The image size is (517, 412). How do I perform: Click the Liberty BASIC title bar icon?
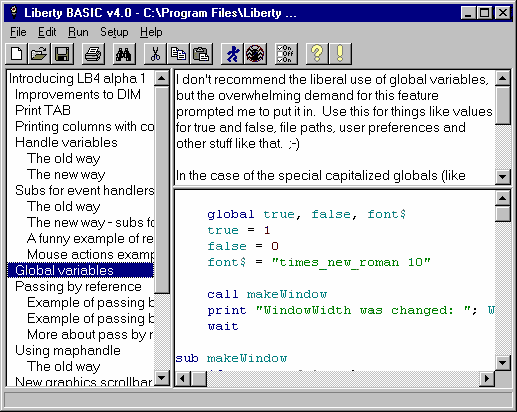14,13
